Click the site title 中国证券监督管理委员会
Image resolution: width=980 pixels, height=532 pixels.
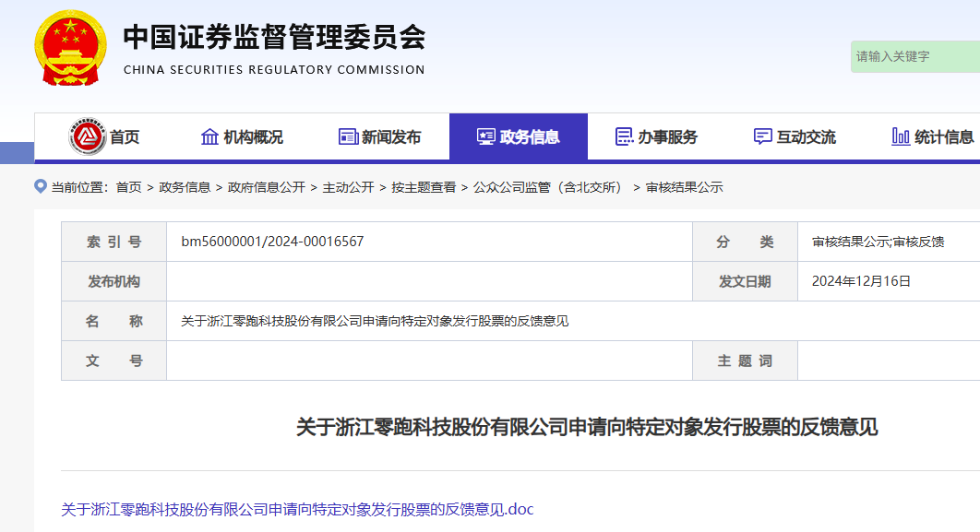pyautogui.click(x=274, y=38)
